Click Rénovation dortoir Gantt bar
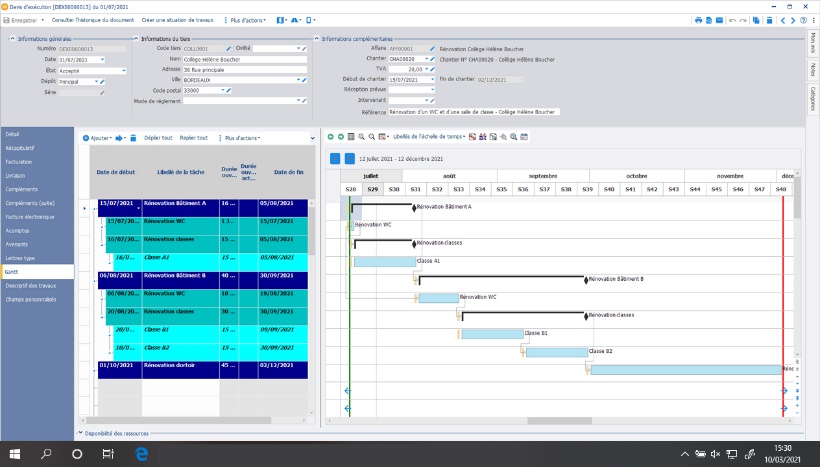 (x=686, y=370)
